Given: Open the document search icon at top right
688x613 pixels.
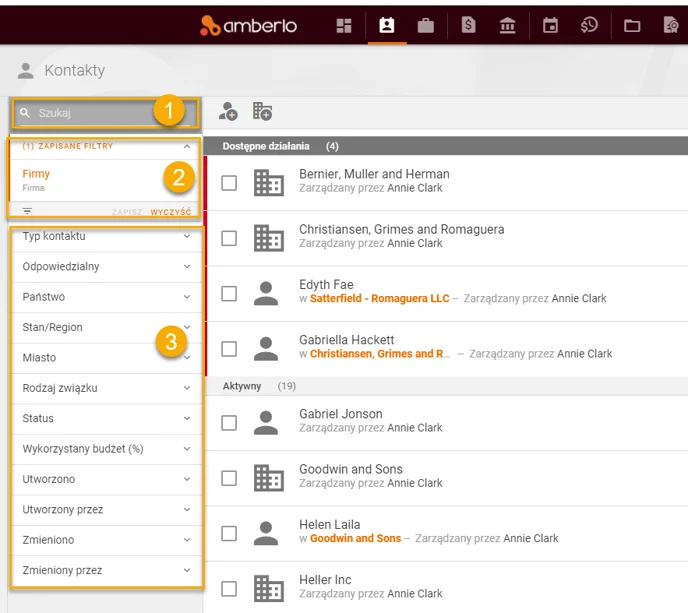Looking at the screenshot, I should [x=671, y=25].
